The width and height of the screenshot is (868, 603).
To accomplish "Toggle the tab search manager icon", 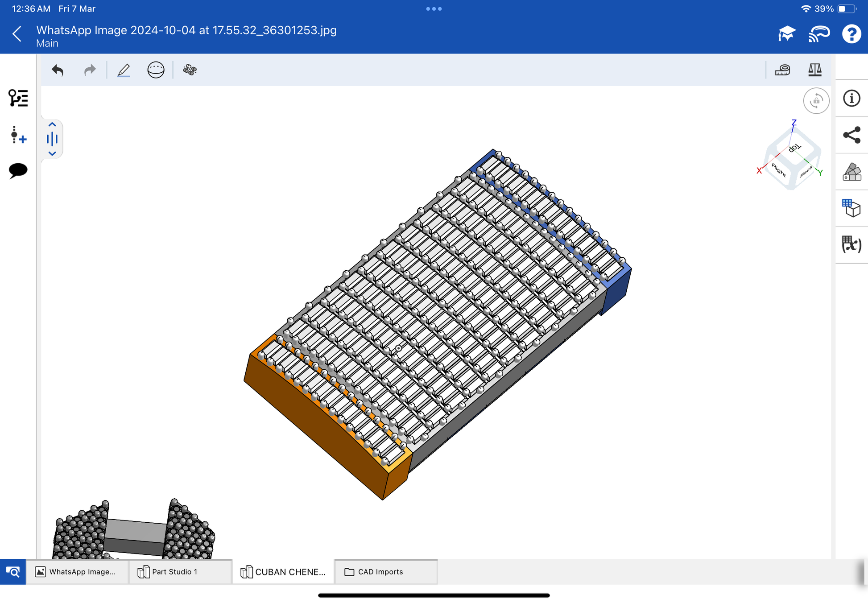I will [x=13, y=572].
